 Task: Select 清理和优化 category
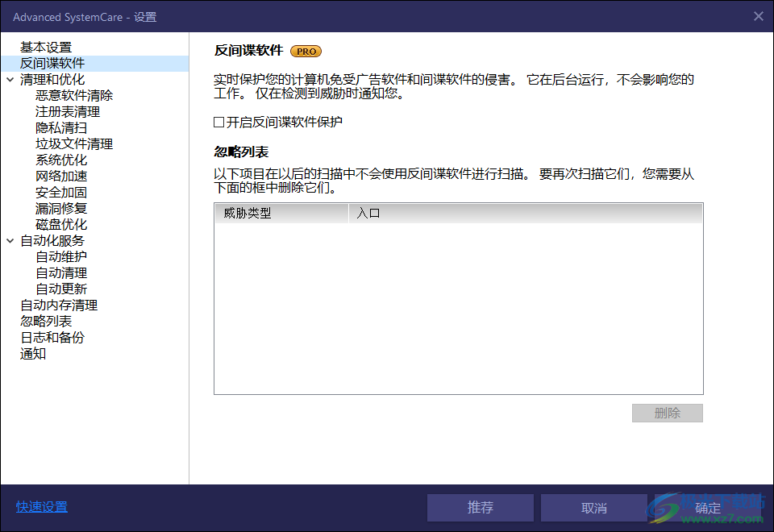(52, 80)
